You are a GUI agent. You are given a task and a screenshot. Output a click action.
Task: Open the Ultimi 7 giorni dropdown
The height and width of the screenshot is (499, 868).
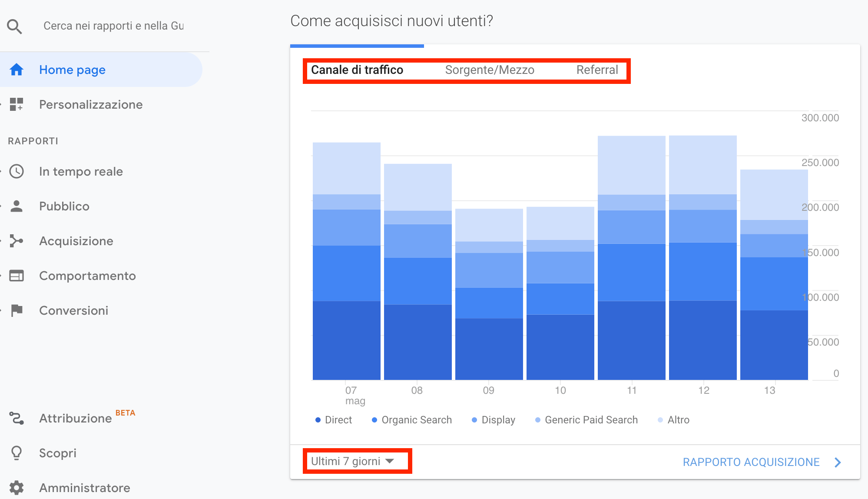coord(352,461)
